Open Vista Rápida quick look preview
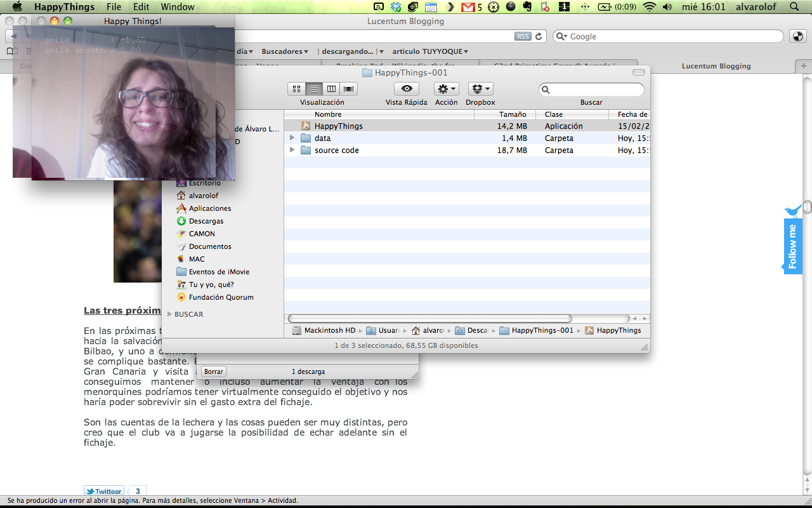Screen dimensions: 812x508 tap(407, 89)
